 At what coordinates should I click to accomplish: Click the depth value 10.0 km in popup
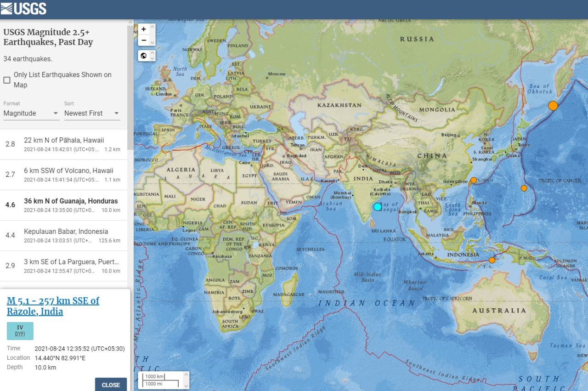tap(45, 367)
